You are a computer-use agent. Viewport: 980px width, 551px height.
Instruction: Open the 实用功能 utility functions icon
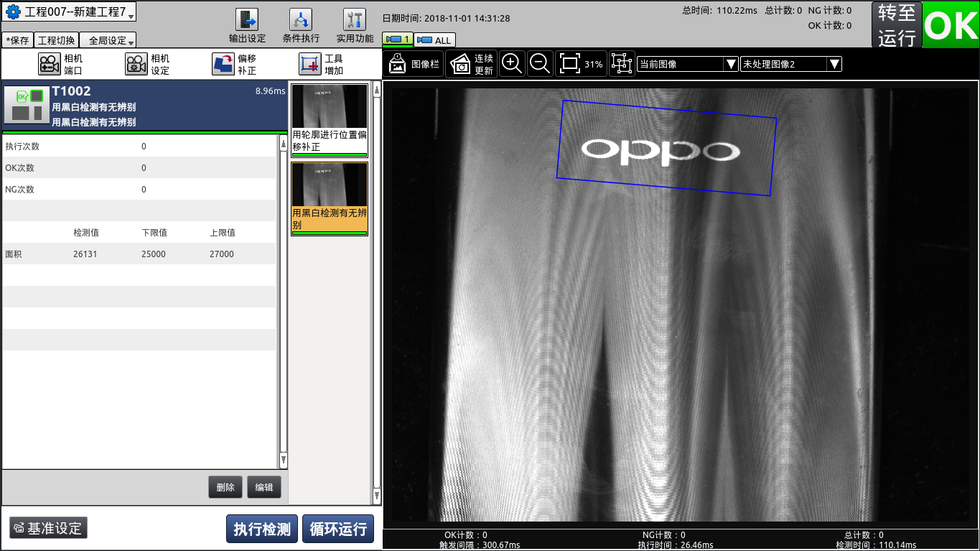pyautogui.click(x=355, y=19)
